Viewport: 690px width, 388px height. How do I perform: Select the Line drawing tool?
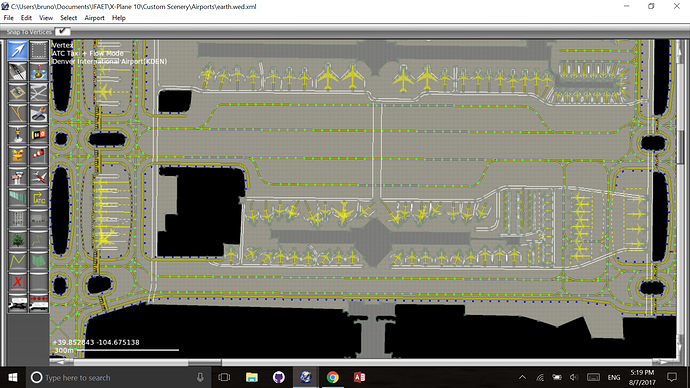(18, 261)
